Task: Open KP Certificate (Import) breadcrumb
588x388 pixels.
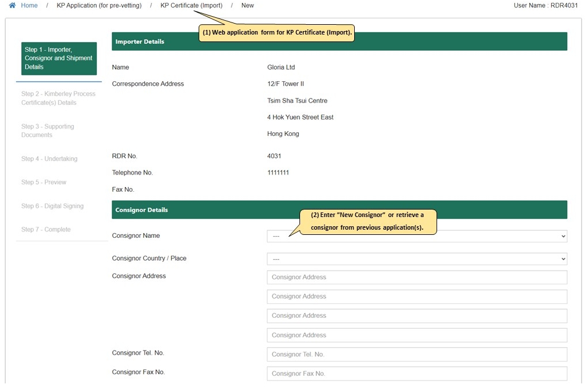Action: tap(191, 5)
